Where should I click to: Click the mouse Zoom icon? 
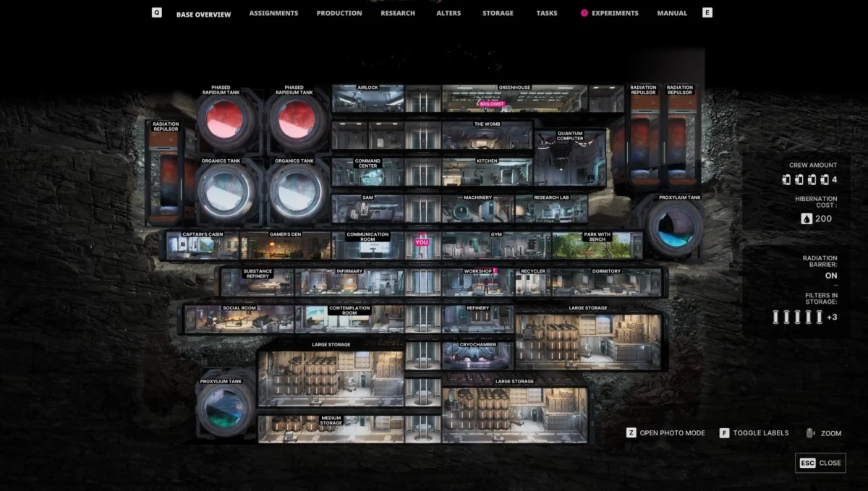click(810, 432)
